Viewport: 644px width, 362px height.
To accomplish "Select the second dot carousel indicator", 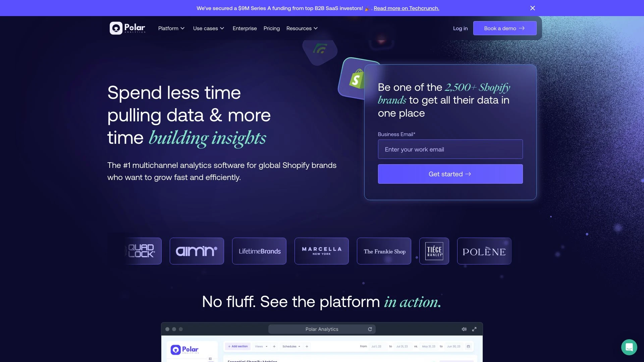I will (174, 329).
